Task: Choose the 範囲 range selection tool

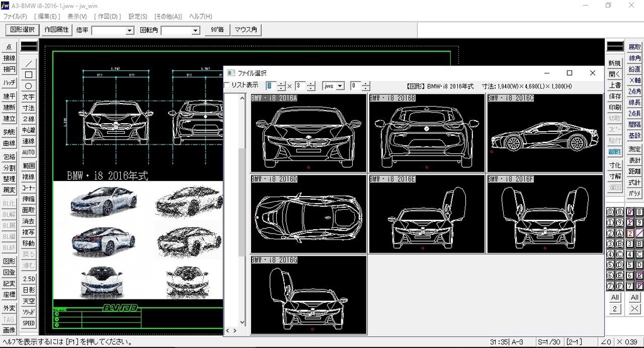Action: click(x=28, y=166)
